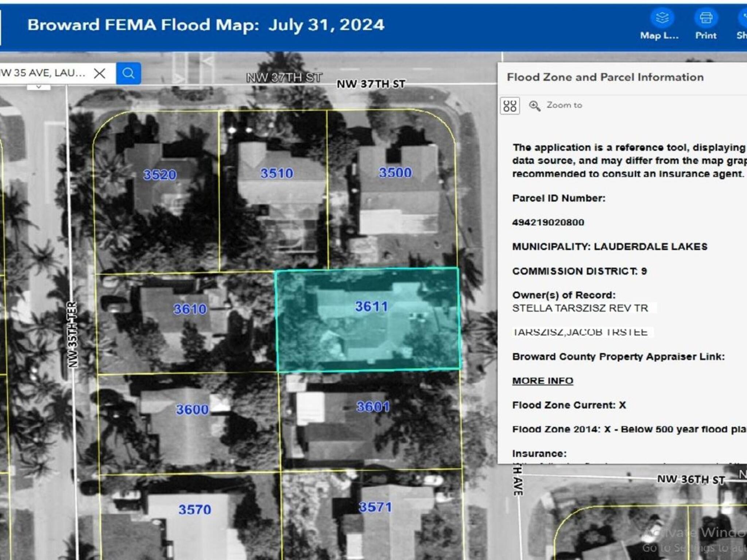Select the highlighted parcel 3611

point(371,307)
